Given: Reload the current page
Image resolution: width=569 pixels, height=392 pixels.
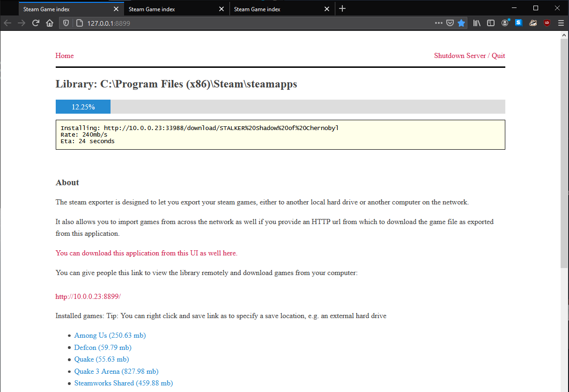Looking at the screenshot, I should tap(35, 23).
